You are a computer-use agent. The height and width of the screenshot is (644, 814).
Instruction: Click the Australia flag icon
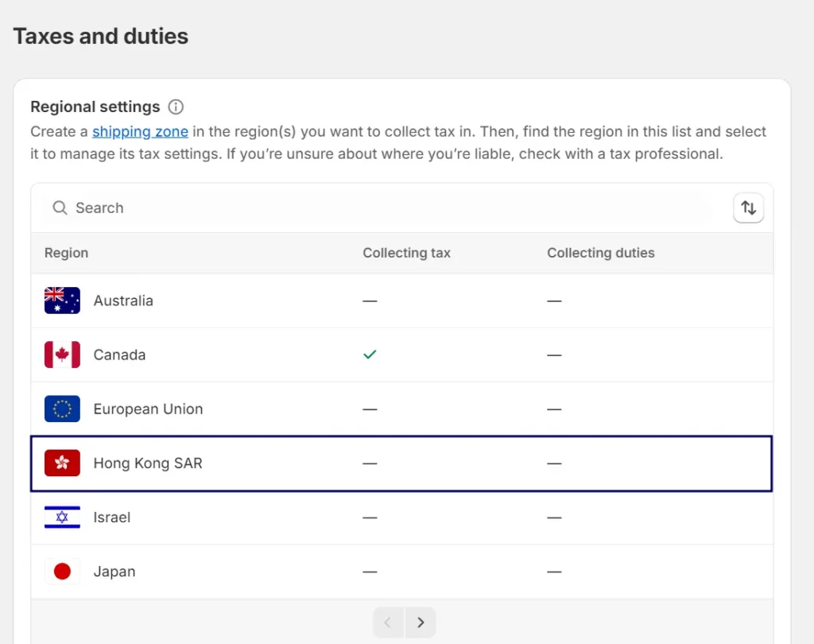(x=62, y=301)
